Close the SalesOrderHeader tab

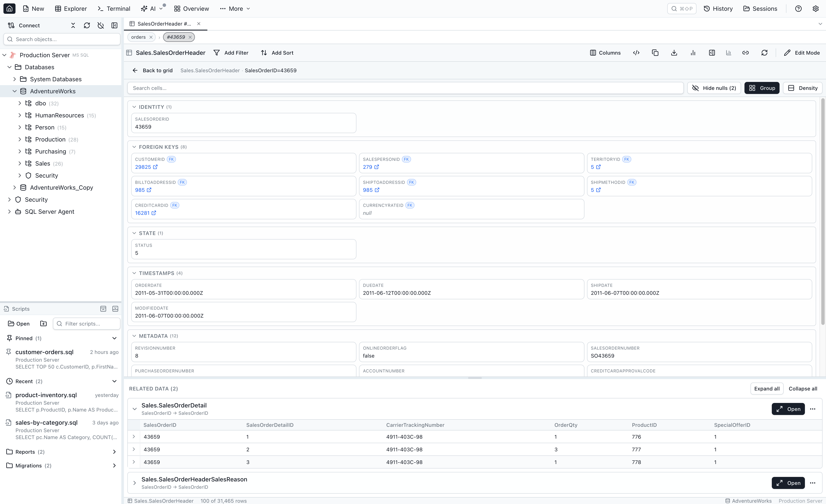pyautogui.click(x=199, y=23)
